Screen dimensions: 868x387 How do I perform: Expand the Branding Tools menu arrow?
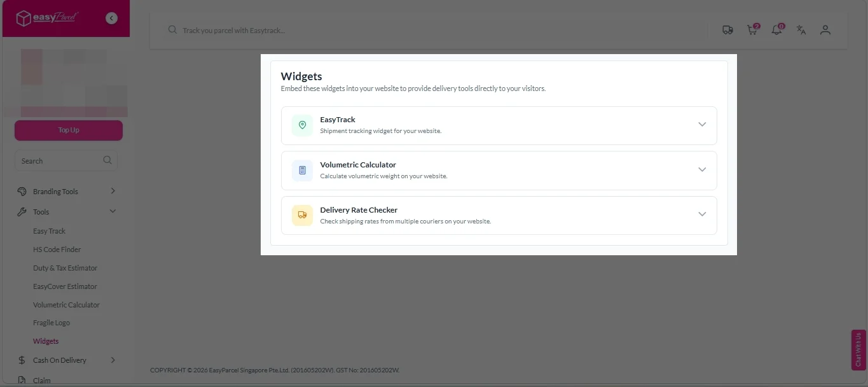[x=113, y=191]
